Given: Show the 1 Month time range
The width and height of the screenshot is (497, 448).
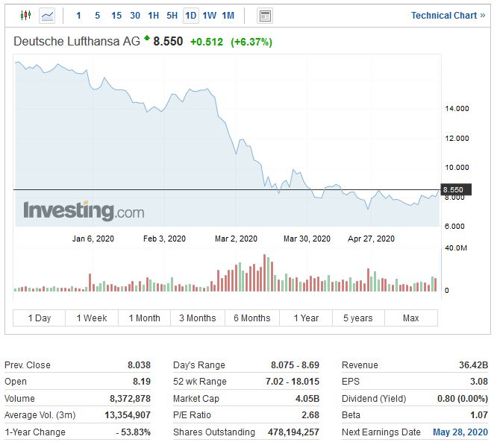Looking at the screenshot, I should tap(144, 318).
